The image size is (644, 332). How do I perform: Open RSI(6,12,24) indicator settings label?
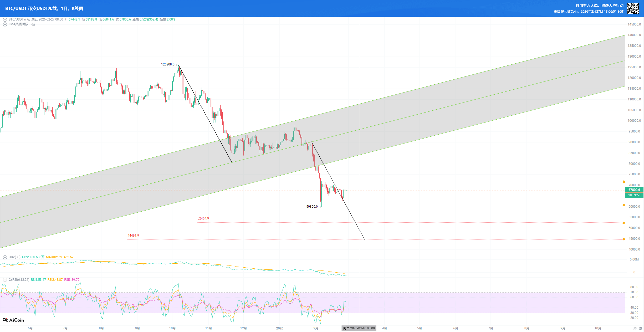click(21, 280)
